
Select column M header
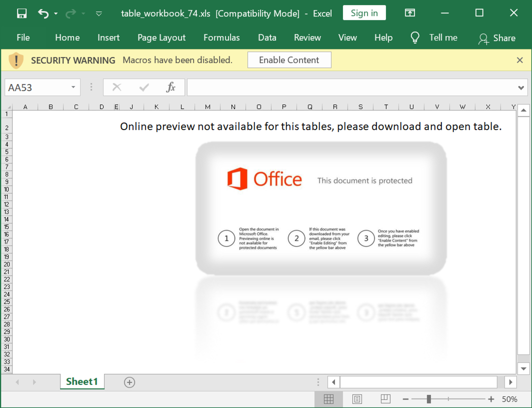[207, 107]
